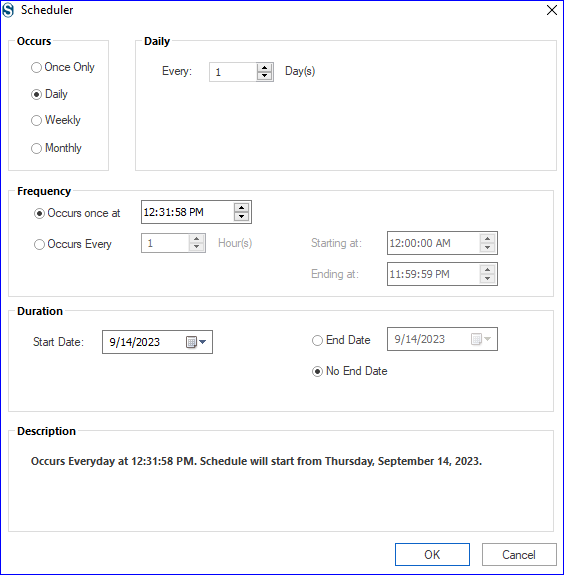Screen dimensions: 564x575
Task: Open the Start Date calendar picker icon
Action: click(191, 342)
